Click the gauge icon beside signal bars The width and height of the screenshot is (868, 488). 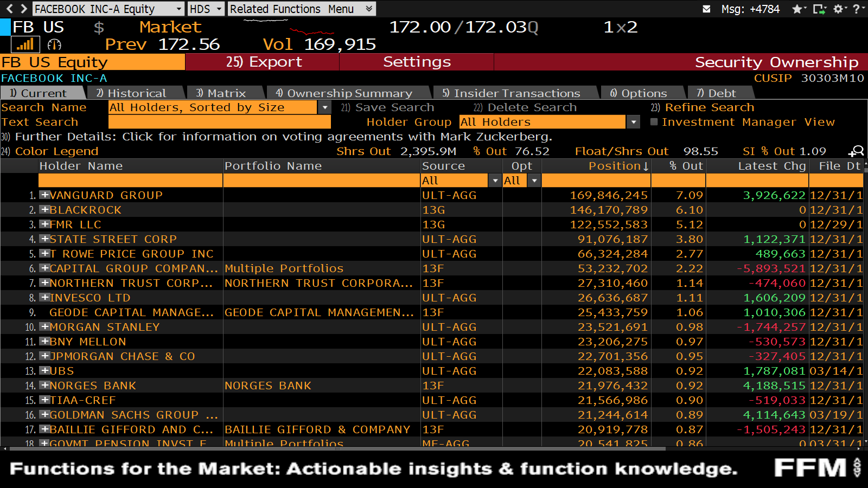click(x=54, y=44)
